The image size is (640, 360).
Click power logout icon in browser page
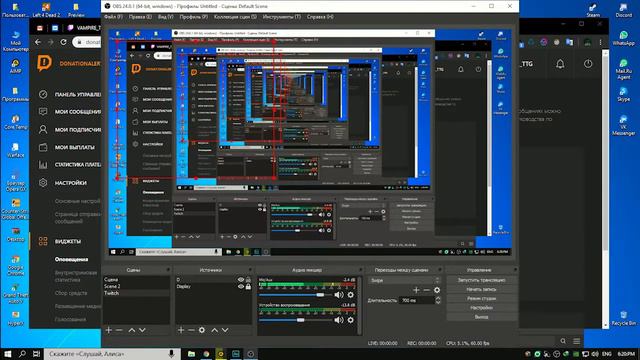pyautogui.click(x=588, y=64)
